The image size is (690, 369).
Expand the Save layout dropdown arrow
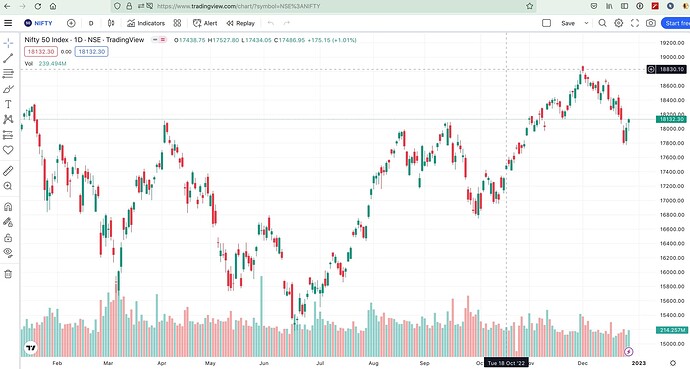[586, 23]
